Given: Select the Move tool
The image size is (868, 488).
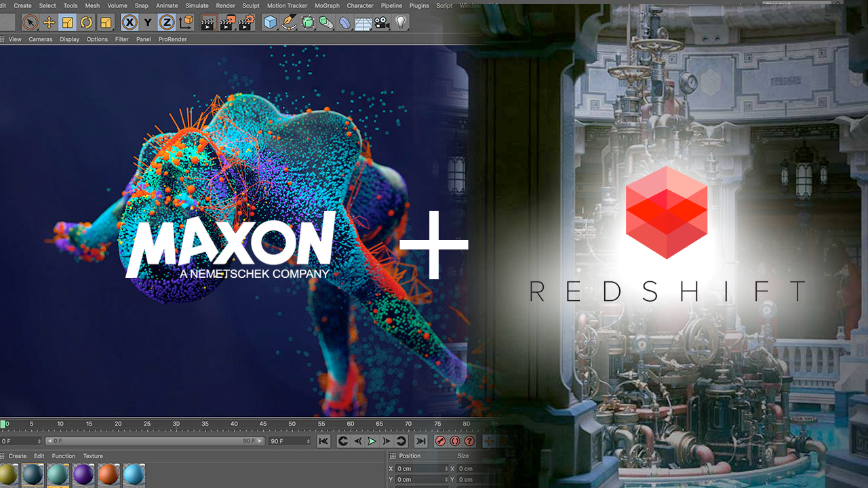Looking at the screenshot, I should coord(49,22).
